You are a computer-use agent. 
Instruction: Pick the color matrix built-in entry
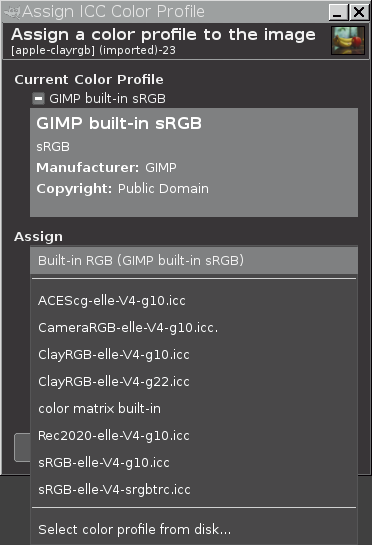click(x=194, y=409)
